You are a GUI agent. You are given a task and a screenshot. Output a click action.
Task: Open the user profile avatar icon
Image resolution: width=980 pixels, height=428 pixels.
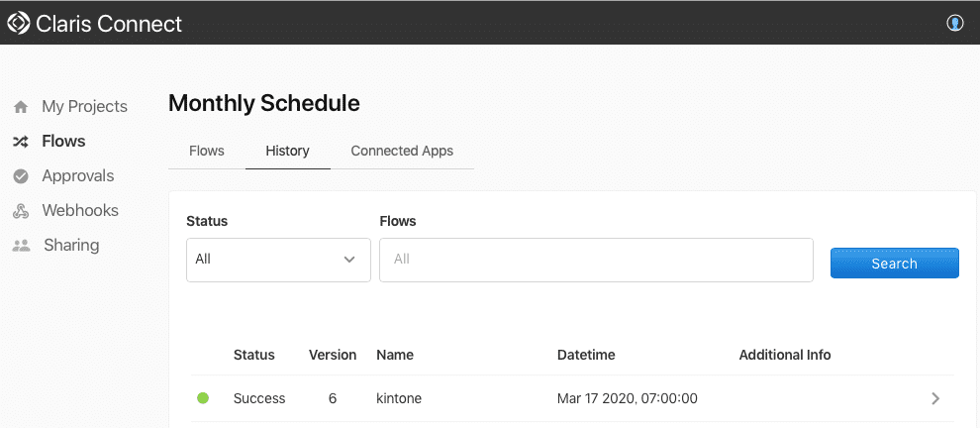coord(955,23)
